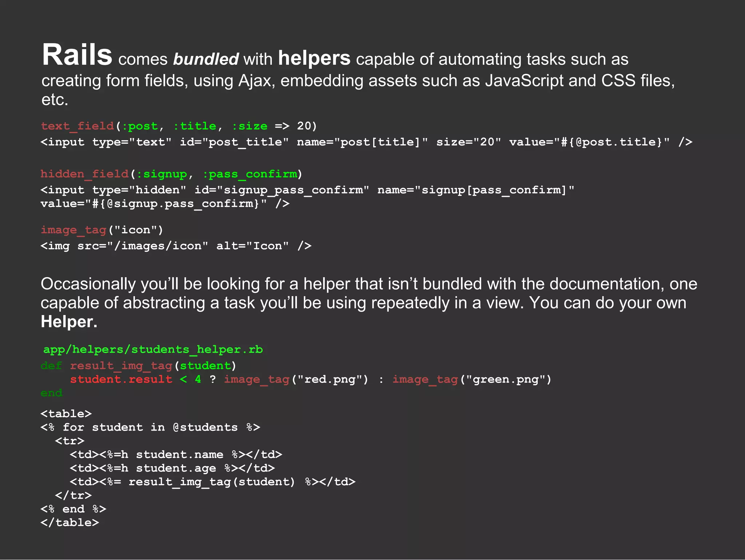Click the large "Rails" heading word
Screen dimensions: 745x560
pos(77,55)
